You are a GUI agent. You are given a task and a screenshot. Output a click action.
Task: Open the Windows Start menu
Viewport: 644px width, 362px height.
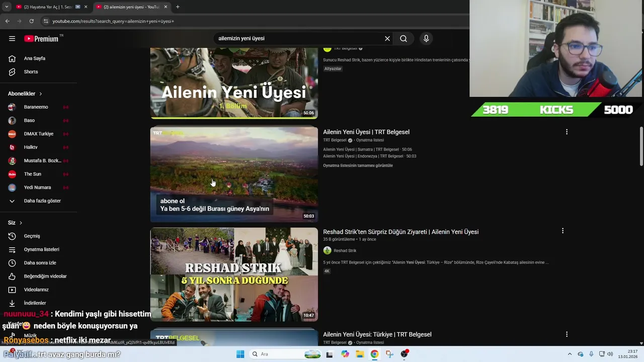click(x=240, y=354)
